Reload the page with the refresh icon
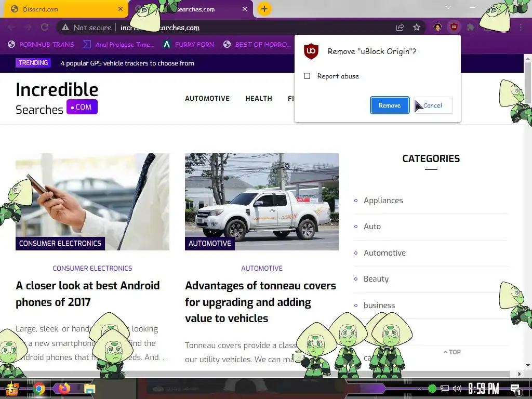The image size is (532, 399). coord(45,28)
